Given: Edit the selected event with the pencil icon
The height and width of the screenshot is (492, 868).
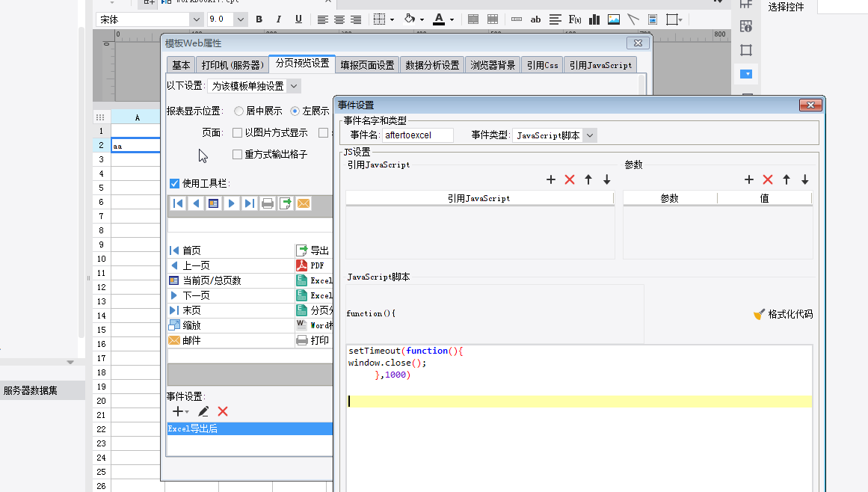Looking at the screenshot, I should (x=203, y=411).
